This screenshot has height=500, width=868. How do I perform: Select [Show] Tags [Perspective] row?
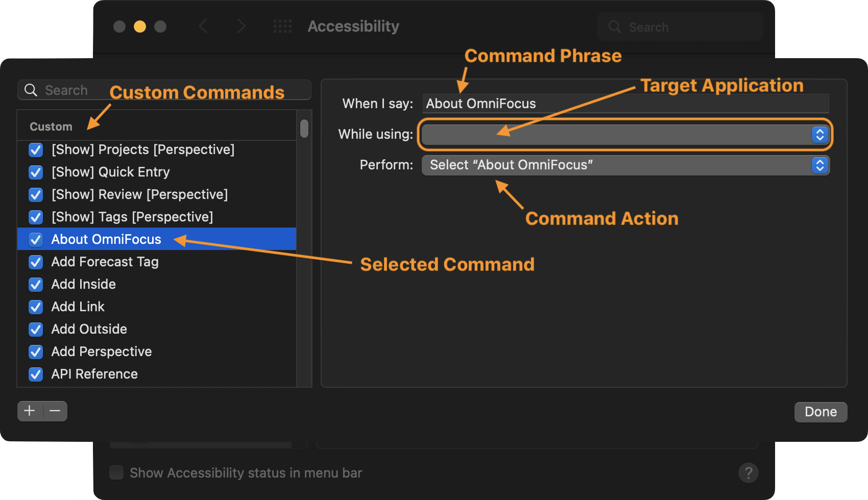(157, 217)
